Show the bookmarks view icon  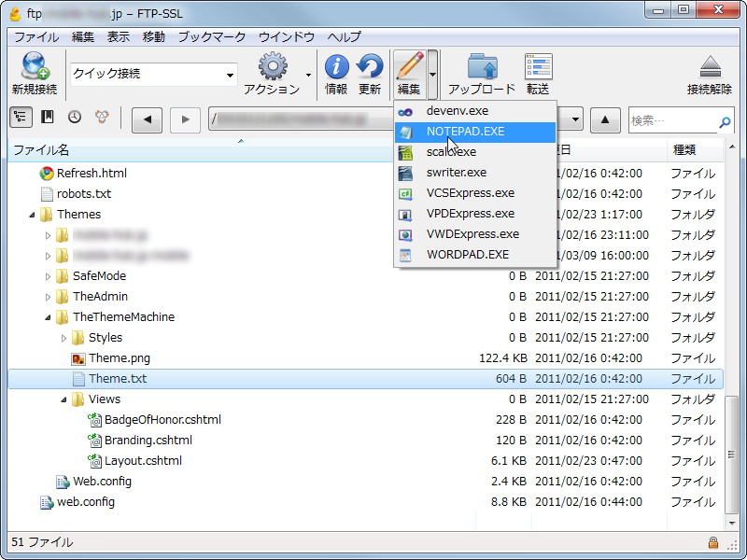[x=48, y=117]
